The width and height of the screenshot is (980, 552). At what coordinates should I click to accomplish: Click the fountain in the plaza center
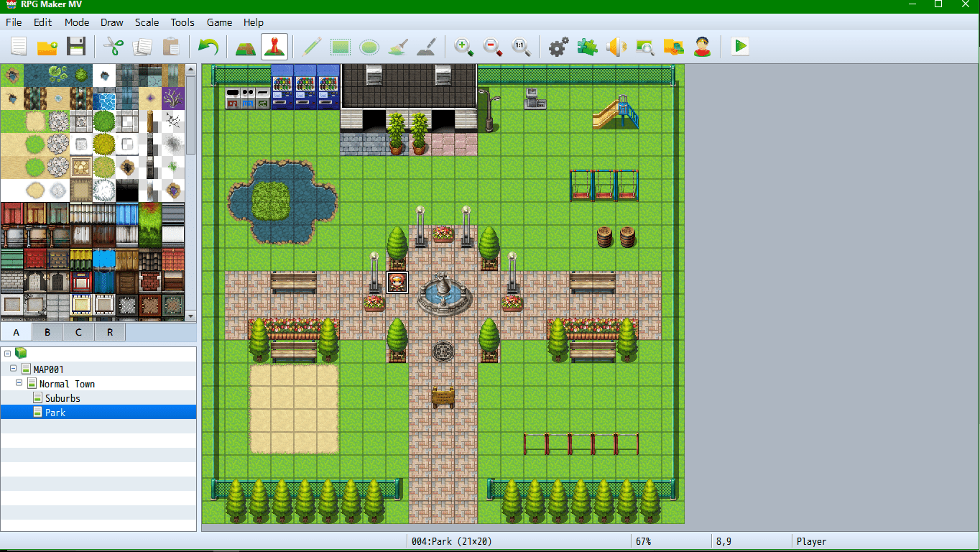pos(443,293)
